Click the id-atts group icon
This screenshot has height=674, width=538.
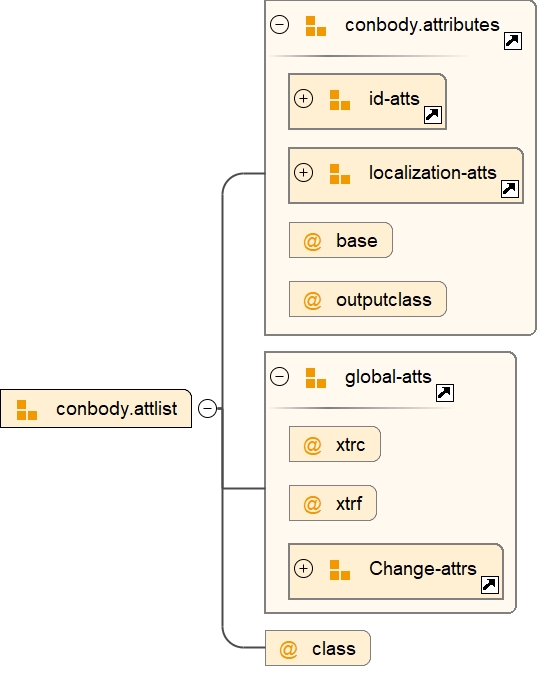(340, 100)
